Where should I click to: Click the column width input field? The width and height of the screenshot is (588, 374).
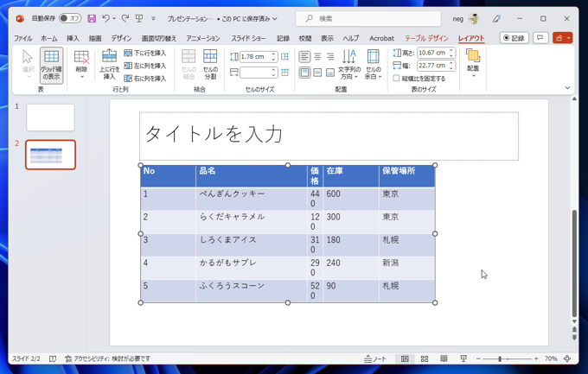255,73
